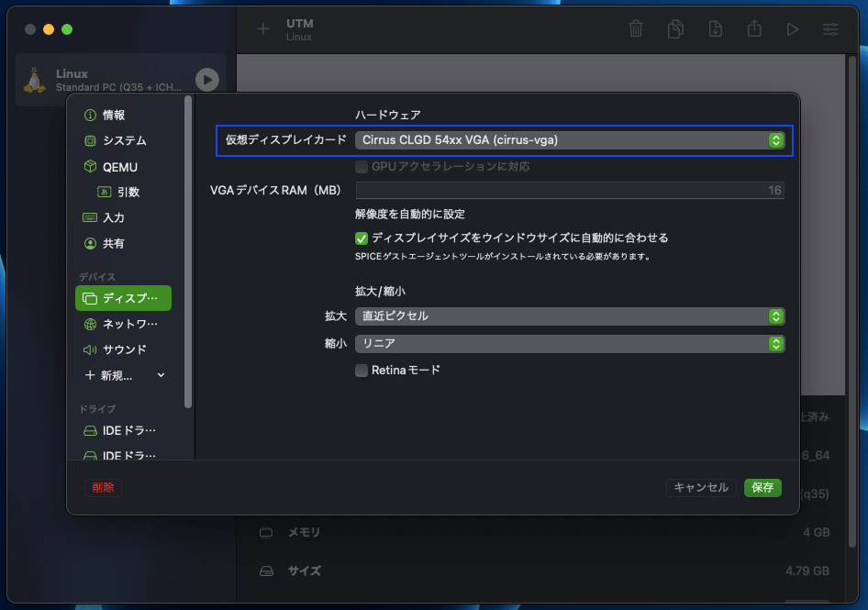Click the green zoom window button
The image size is (868, 610).
(67, 29)
